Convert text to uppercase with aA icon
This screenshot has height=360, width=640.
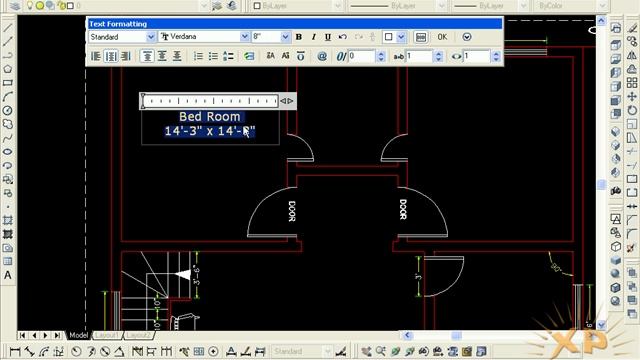point(271,56)
